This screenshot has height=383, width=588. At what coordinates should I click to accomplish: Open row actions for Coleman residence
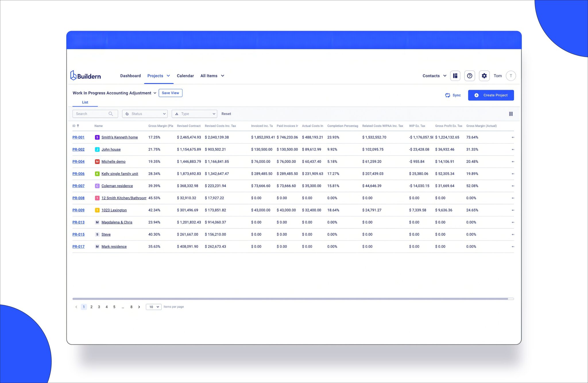click(513, 186)
